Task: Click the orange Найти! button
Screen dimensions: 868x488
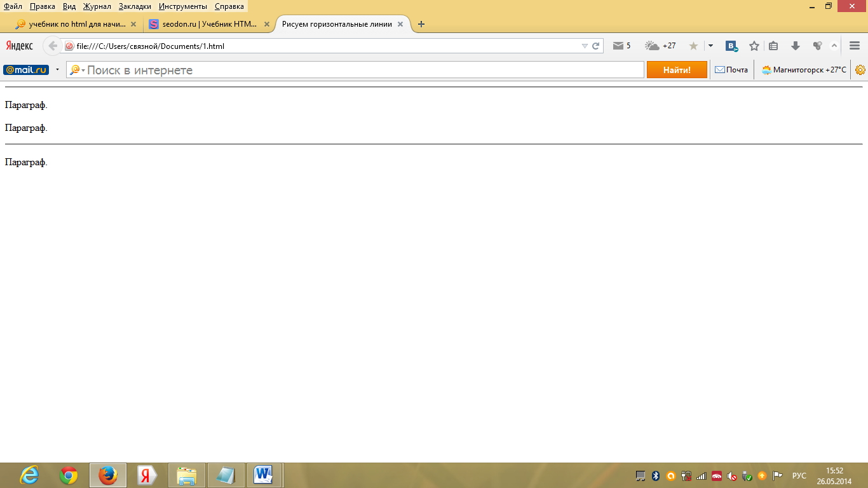Action: [x=677, y=70]
